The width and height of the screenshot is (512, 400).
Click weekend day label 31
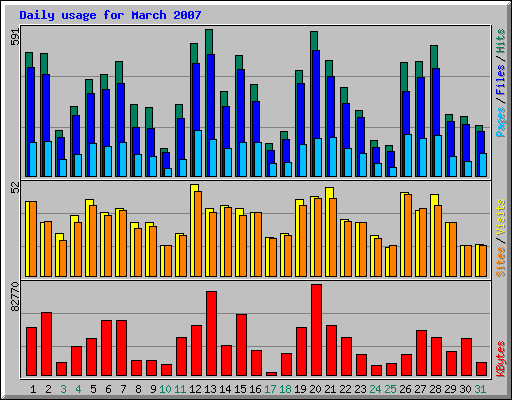pos(480,389)
